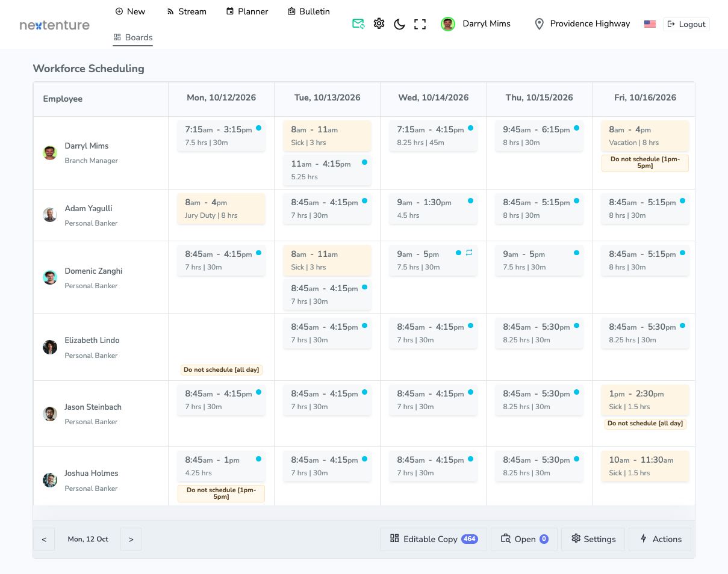Click Darryl's Friday Do not schedule [1pm-5pm] tag

645,162
